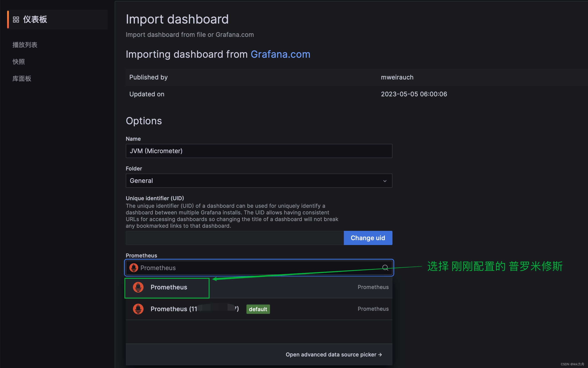The height and width of the screenshot is (368, 588).
Task: Click the dashboards grid icon in sidebar
Action: point(16,20)
